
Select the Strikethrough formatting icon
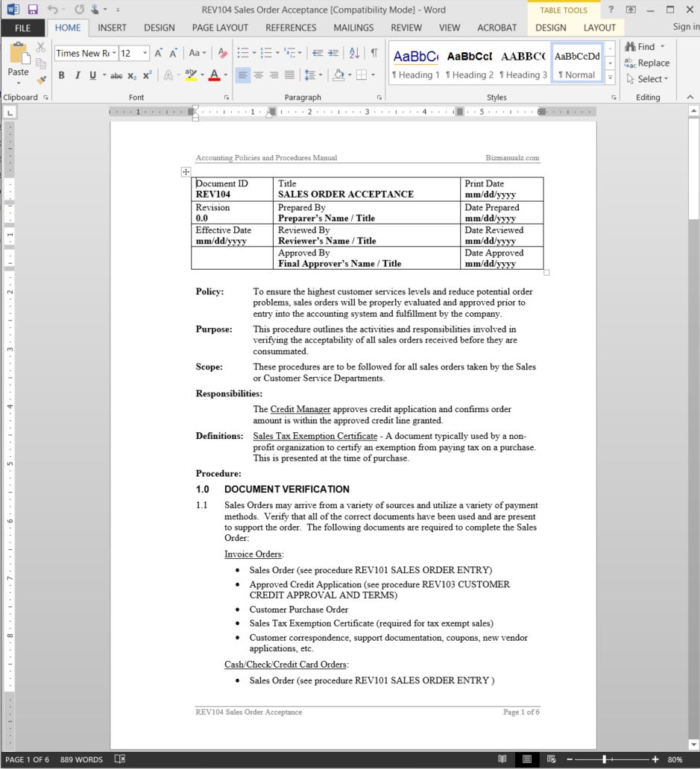pos(116,75)
